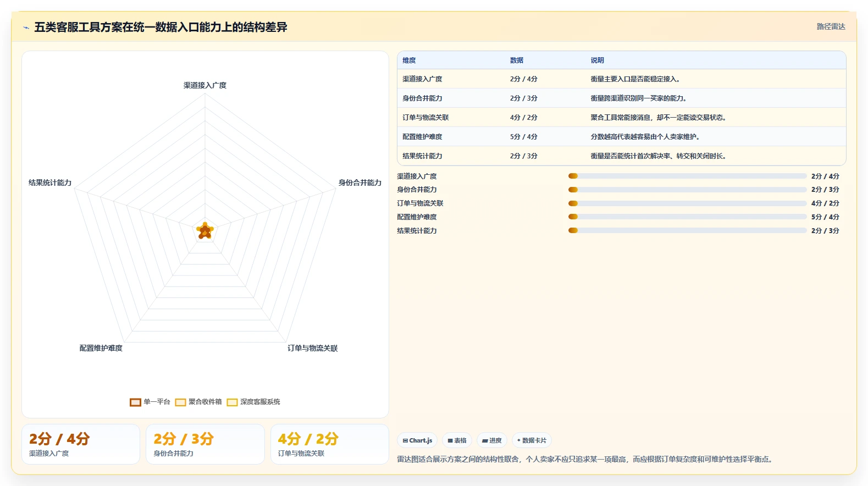Click the 结果统计能力 radar axis label
868x486 pixels.
point(50,183)
